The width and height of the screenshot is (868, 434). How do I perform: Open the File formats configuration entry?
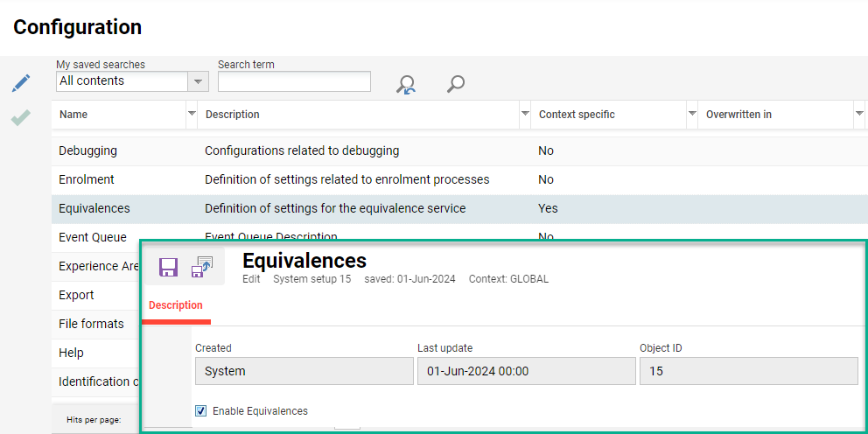[91, 324]
